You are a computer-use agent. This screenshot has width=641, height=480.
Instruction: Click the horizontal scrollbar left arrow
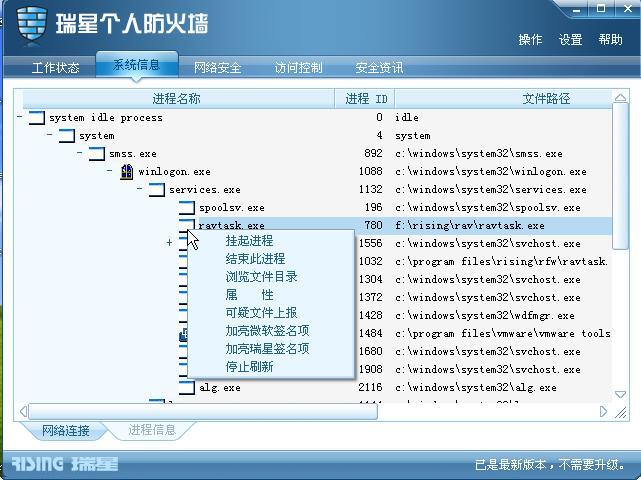tap(23, 412)
